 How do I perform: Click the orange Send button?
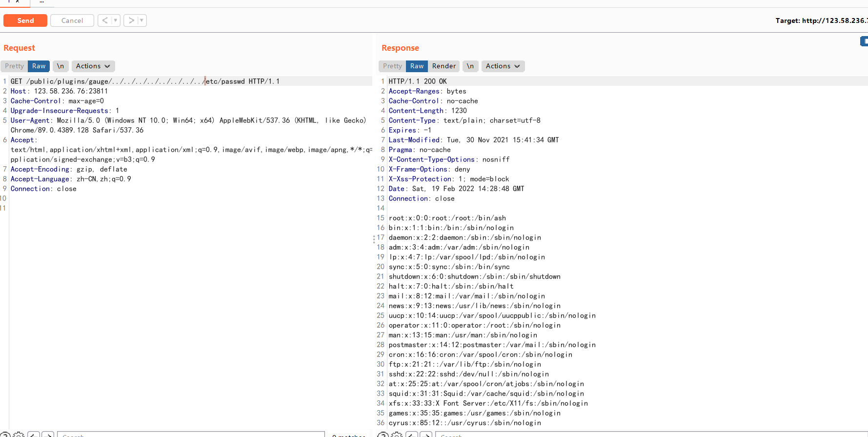point(25,20)
